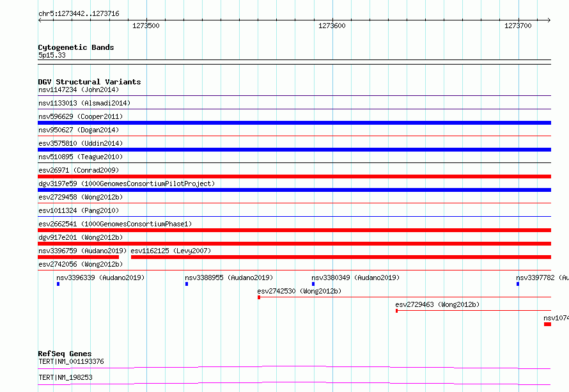This screenshot has width=569, height=392.
Task: Click the blue marker under nsv3380349 (Audano2019)
Action: click(x=313, y=284)
